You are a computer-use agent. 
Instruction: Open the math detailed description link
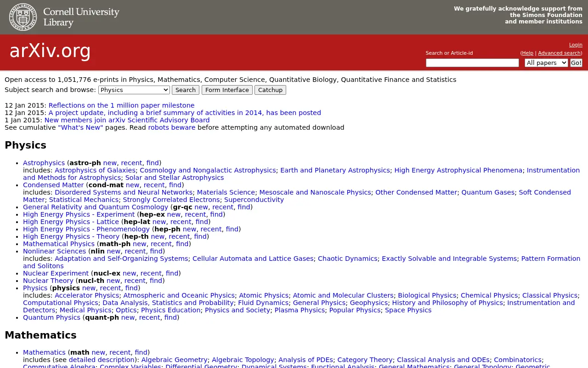pyautogui.click(x=102, y=360)
